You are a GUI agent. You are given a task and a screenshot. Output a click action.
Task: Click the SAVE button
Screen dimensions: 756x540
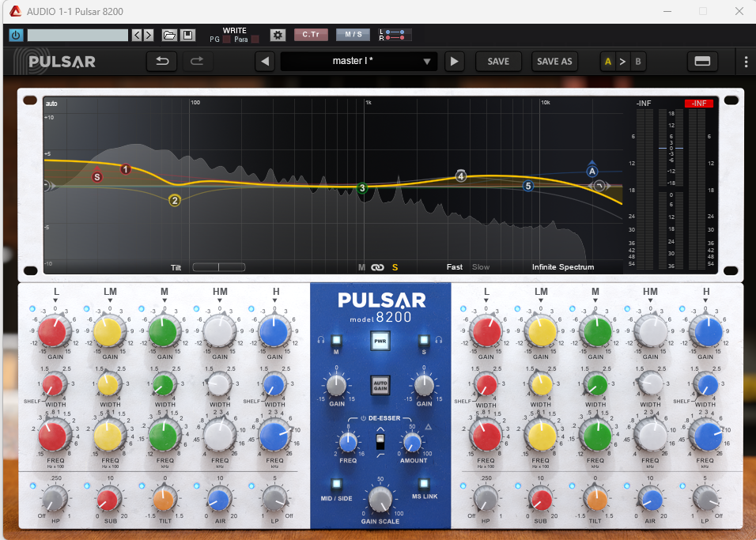(498, 61)
